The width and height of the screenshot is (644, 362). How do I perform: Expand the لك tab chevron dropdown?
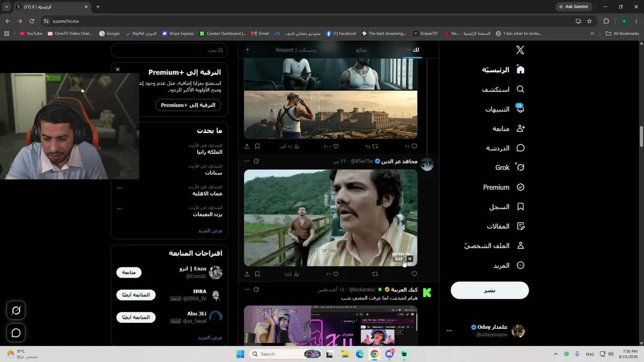pyautogui.click(x=409, y=50)
